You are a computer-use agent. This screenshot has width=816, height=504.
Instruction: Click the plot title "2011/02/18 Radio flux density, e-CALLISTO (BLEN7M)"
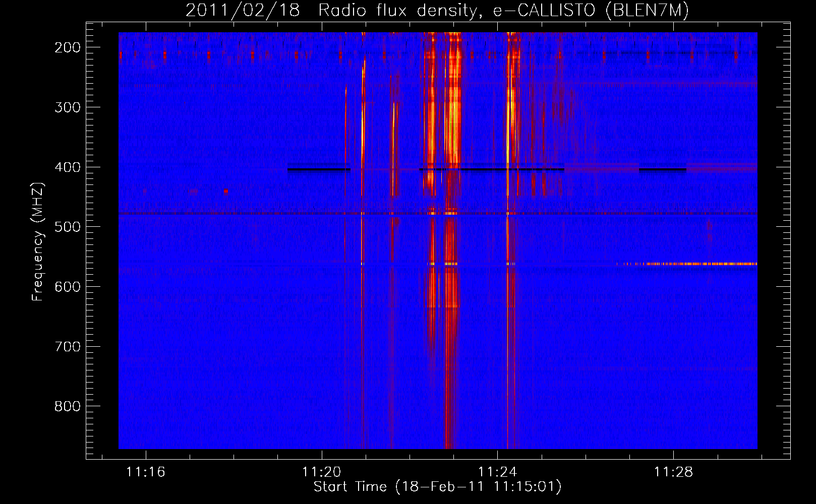pos(437,10)
